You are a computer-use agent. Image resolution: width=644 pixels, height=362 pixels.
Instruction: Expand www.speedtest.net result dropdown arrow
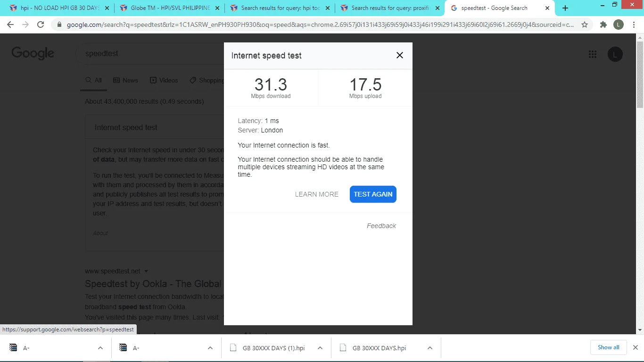point(146,271)
